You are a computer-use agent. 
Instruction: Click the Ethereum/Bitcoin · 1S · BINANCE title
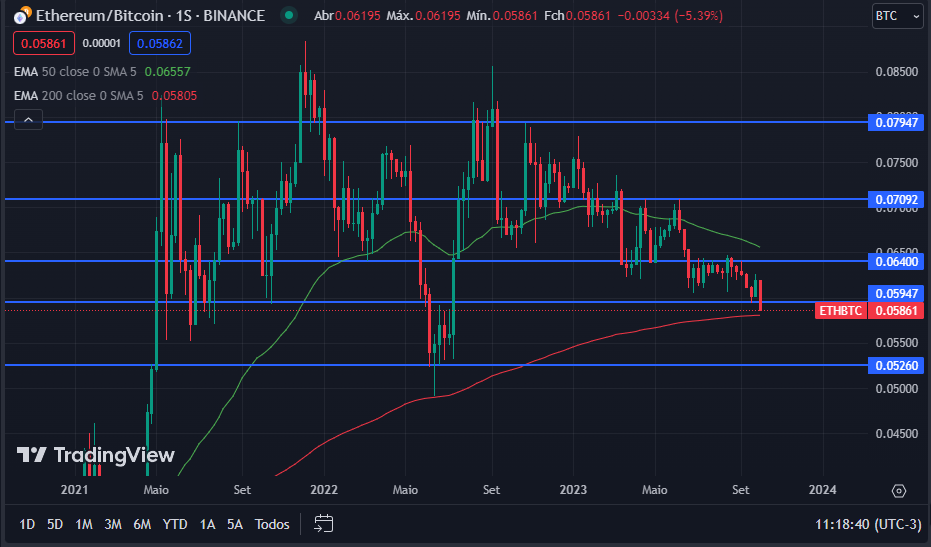tap(150, 15)
